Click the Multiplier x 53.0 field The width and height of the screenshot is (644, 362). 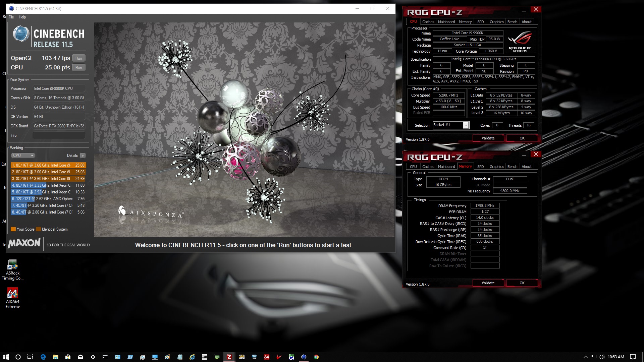[448, 101]
